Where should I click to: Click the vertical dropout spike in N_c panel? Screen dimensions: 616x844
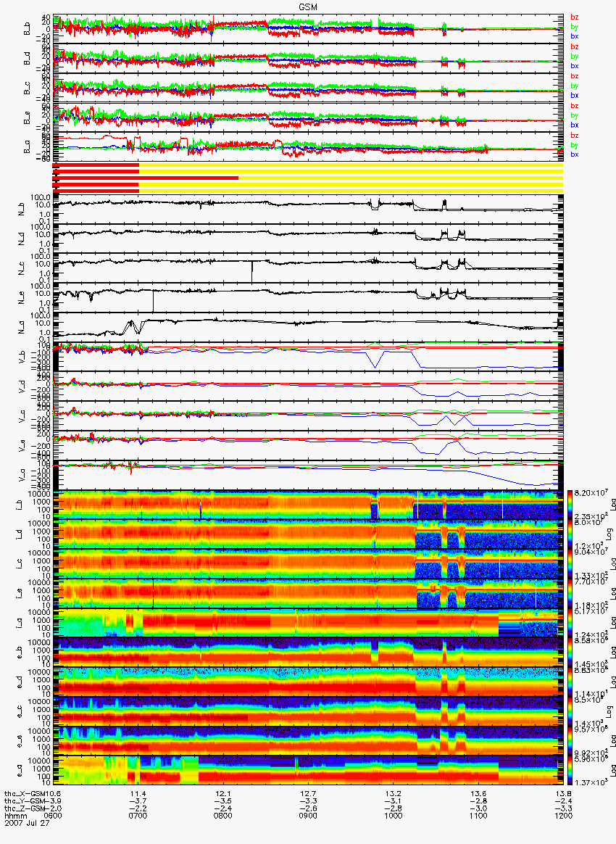click(x=251, y=271)
